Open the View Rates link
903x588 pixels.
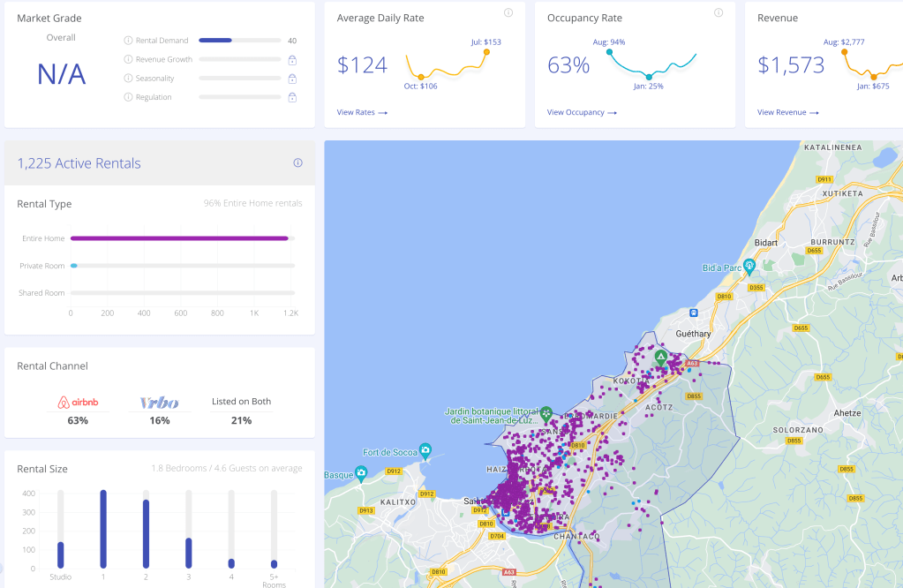(362, 112)
